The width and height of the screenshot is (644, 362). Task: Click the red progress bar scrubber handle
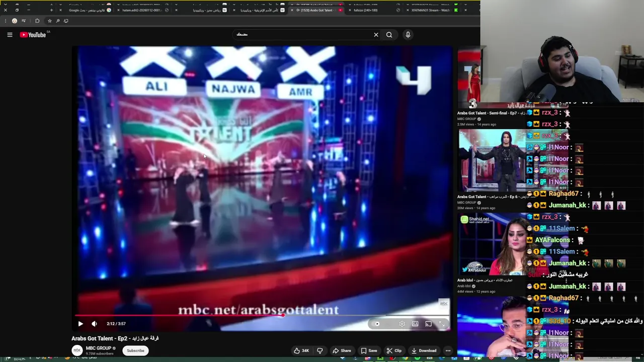tap(284, 316)
